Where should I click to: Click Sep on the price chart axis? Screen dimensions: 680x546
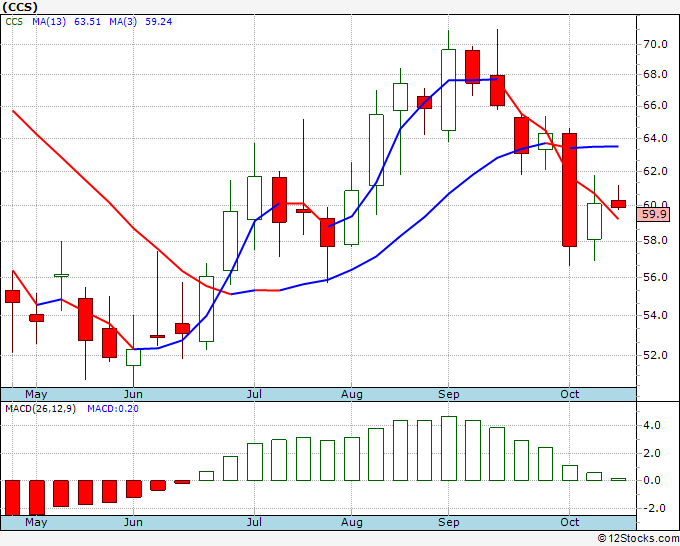(448, 394)
